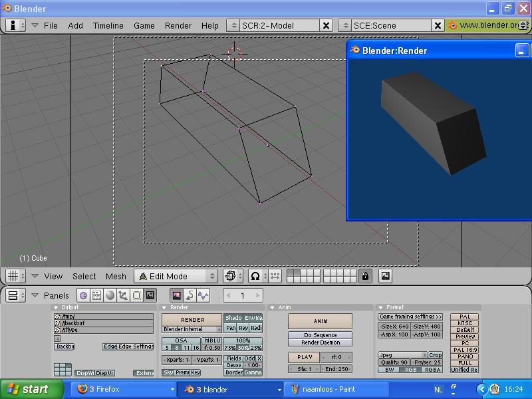532x399 pixels.
Task: Open the Edit Mode dropdown
Action: 176,276
